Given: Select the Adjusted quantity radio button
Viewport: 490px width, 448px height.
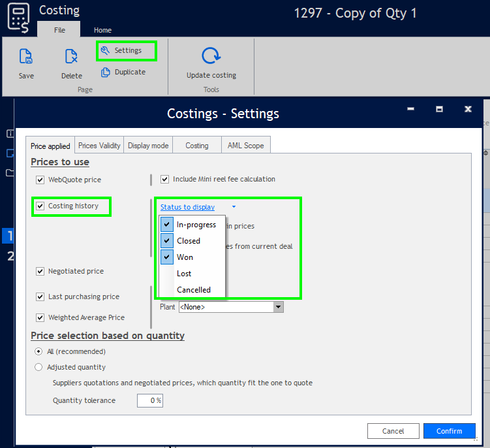Looking at the screenshot, I should (39, 367).
